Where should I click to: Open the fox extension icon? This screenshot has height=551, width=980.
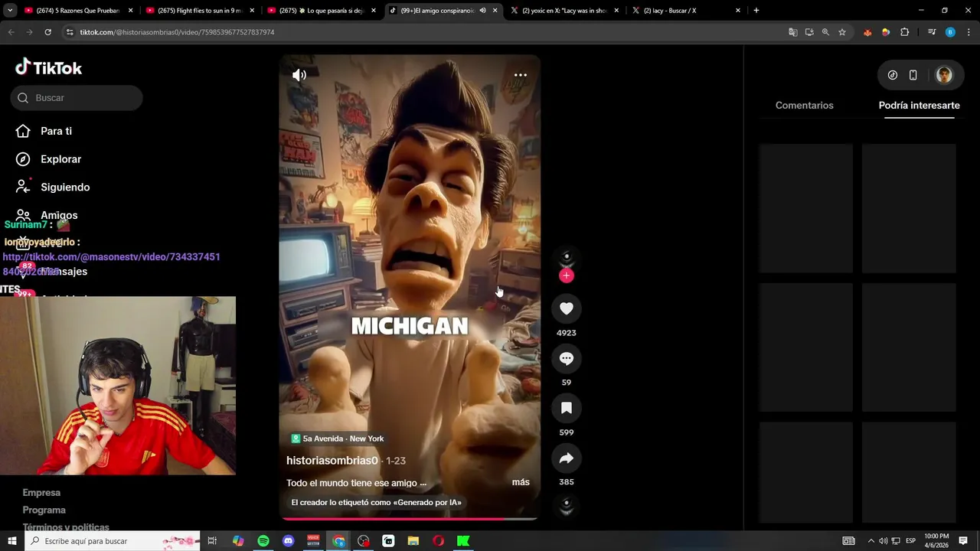click(x=867, y=32)
